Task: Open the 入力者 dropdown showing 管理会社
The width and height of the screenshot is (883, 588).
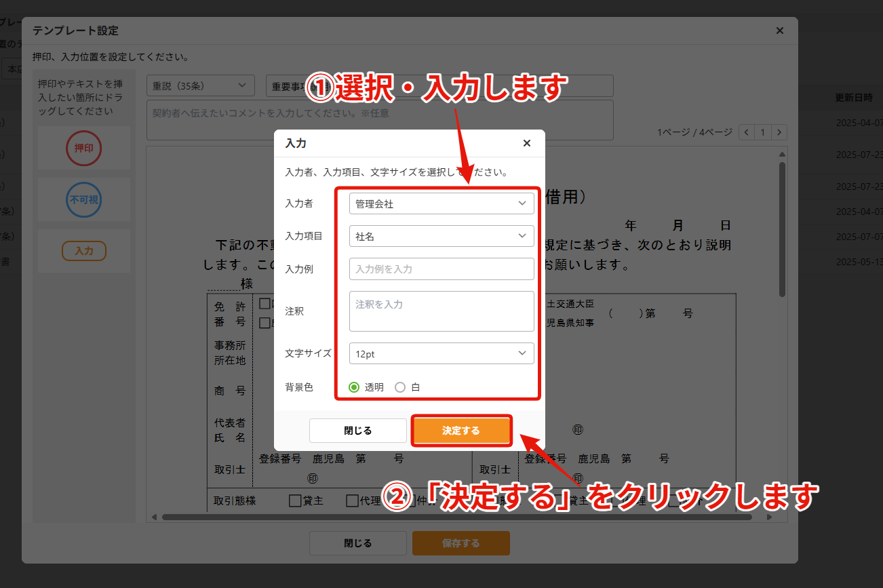Action: coord(441,203)
